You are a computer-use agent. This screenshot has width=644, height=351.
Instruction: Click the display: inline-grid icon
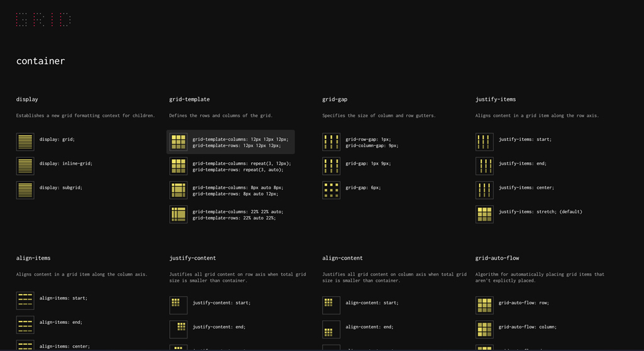click(25, 166)
